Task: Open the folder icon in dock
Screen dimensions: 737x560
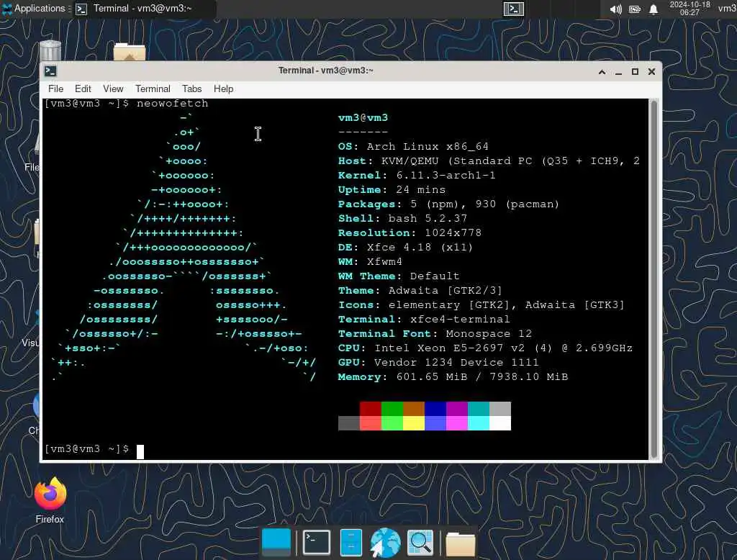Action: tap(460, 544)
